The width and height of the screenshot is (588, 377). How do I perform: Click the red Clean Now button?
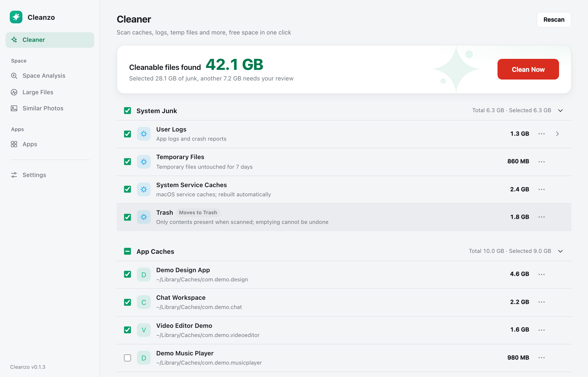pyautogui.click(x=528, y=69)
